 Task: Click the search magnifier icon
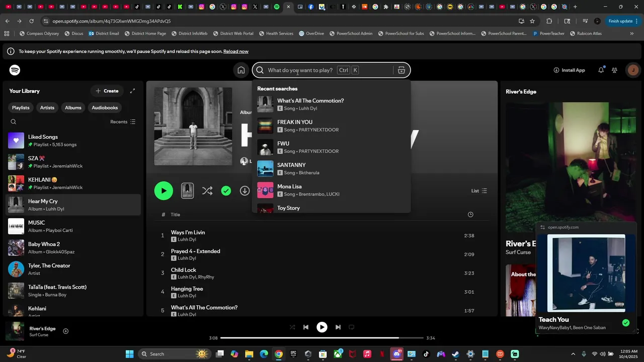(x=260, y=70)
